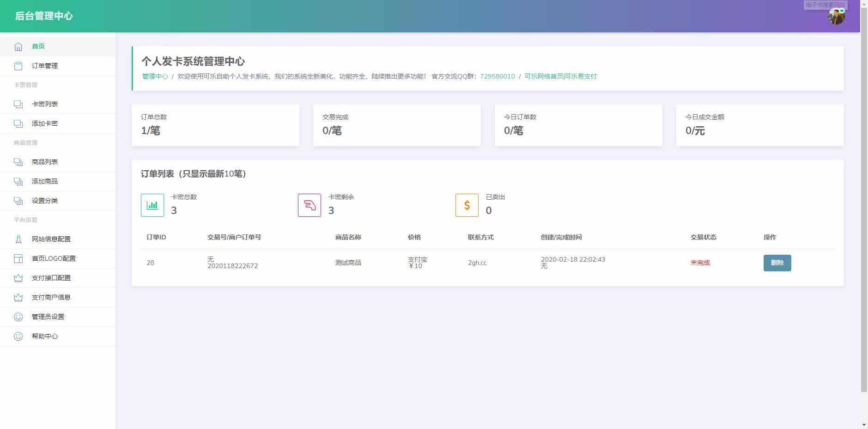
Task: Select the crown icon for 支付接口配置
Action: 18,278
